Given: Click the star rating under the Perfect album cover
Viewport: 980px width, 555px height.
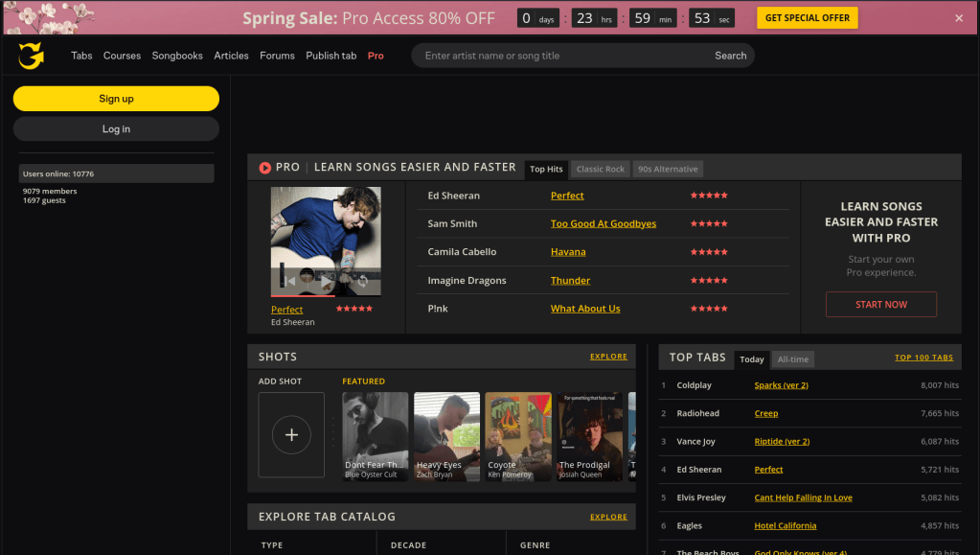Looking at the screenshot, I should (x=353, y=310).
